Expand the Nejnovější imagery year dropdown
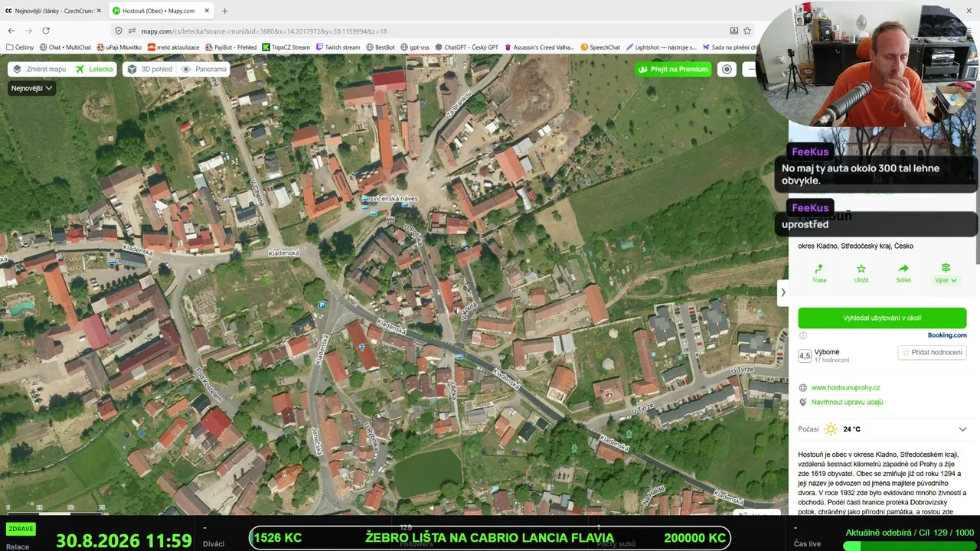Screen dimensions: 980x551 pyautogui.click(x=31, y=88)
